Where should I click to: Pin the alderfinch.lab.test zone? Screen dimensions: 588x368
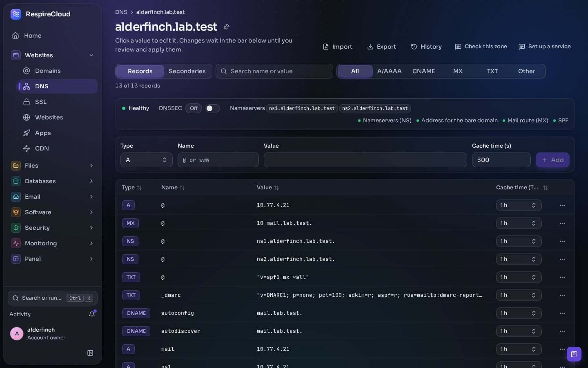tap(227, 27)
